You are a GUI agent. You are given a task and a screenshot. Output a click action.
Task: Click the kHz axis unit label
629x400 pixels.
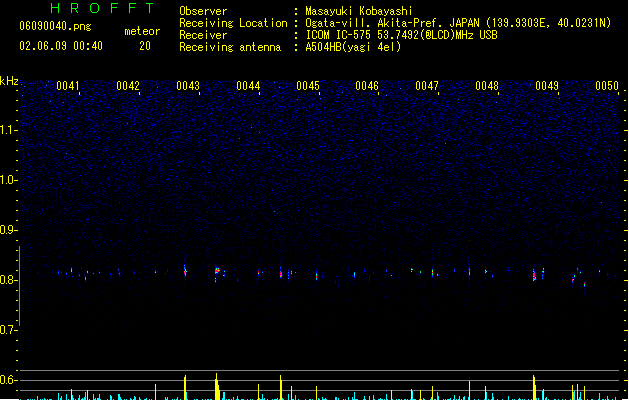[x=9, y=81]
